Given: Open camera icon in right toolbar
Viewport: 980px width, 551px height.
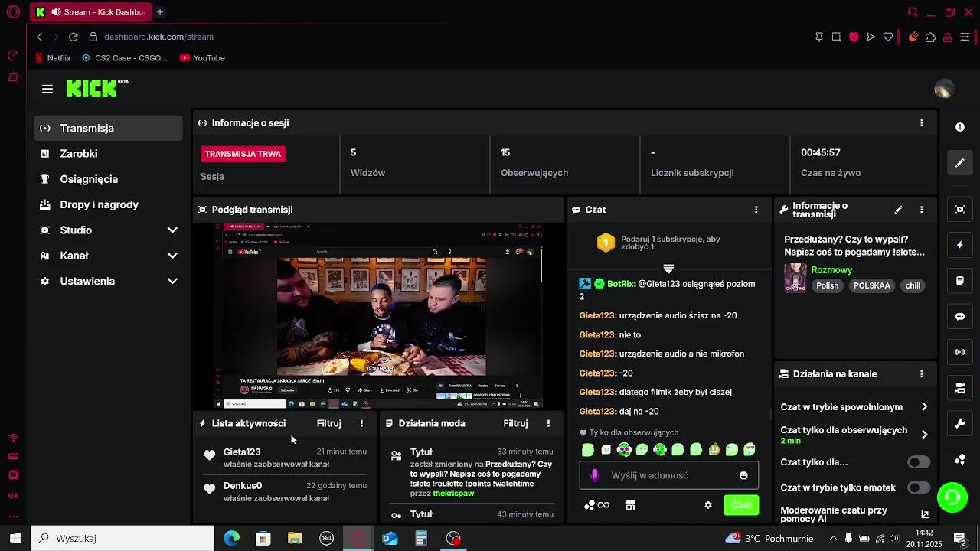Looking at the screenshot, I should 960,388.
